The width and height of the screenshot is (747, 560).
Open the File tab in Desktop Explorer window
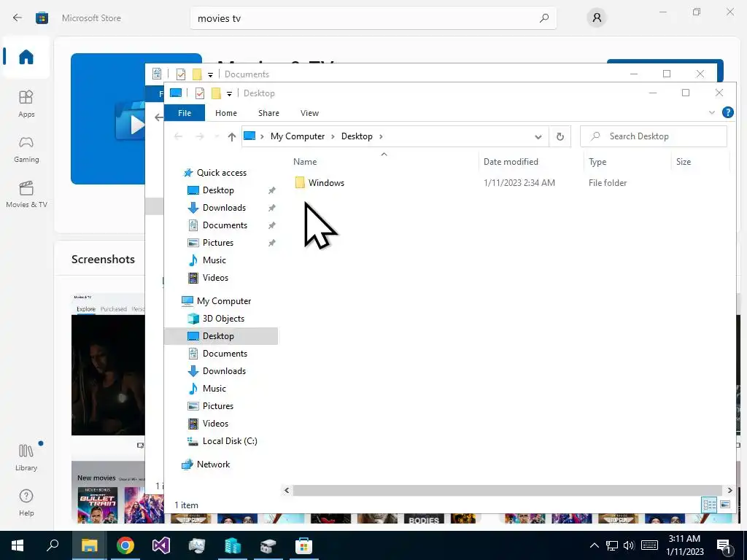[x=185, y=113]
